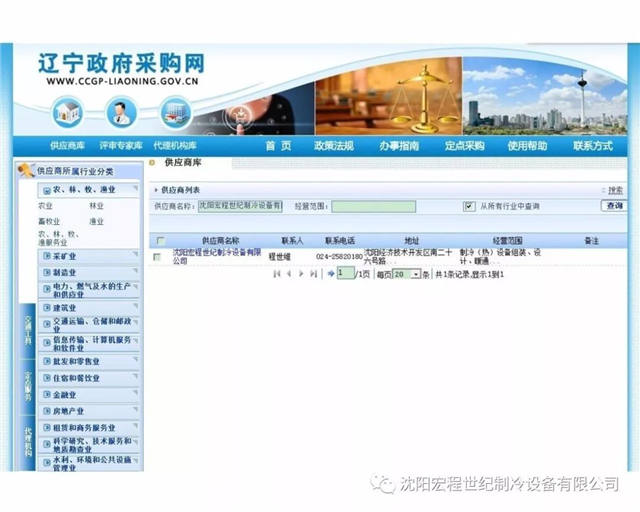The image size is (640, 512).
Task: Expand the 住宿和餐饮业 category
Action: 88,378
